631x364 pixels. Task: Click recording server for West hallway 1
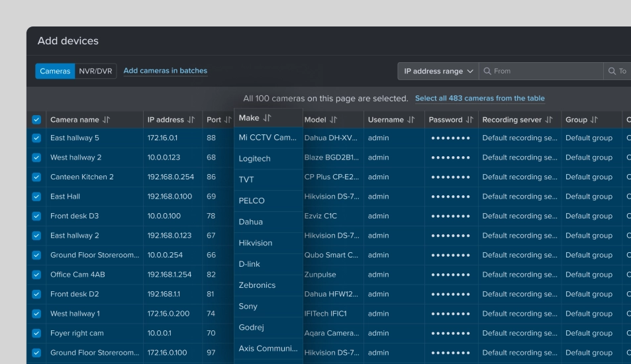coord(520,314)
